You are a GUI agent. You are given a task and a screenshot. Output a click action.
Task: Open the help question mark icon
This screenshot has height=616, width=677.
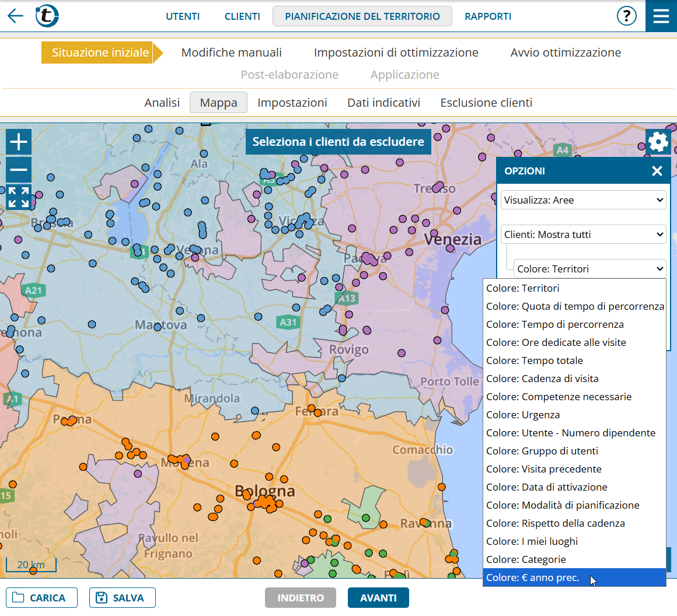[x=626, y=16]
